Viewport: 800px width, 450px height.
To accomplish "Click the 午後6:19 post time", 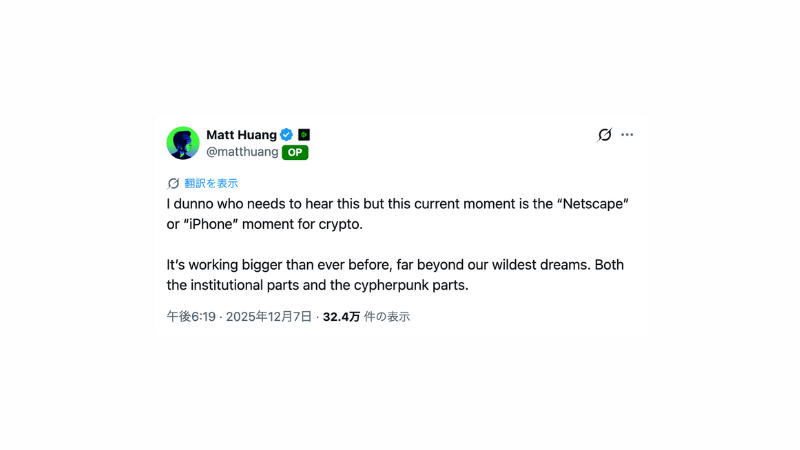I will (191, 317).
